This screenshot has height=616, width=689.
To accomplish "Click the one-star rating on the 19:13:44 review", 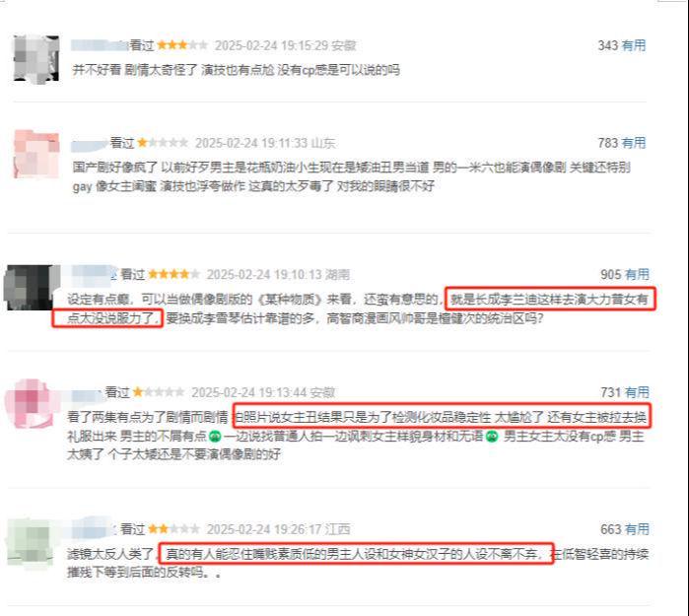I will click(159, 392).
